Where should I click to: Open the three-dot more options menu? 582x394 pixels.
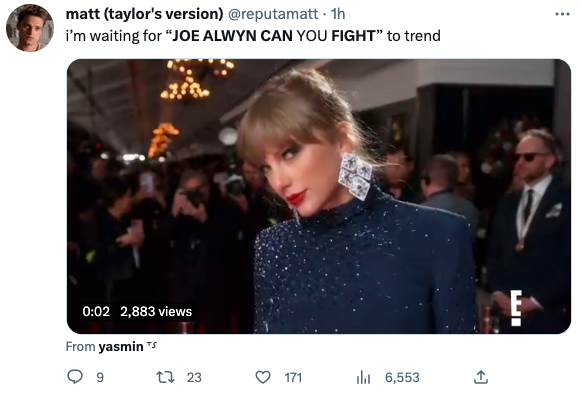562,14
